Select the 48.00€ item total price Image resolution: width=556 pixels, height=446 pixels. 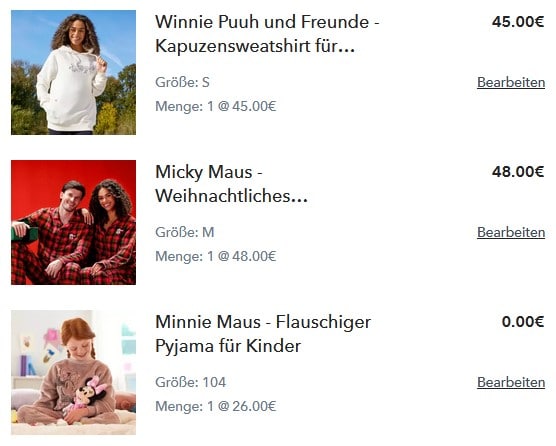(518, 172)
